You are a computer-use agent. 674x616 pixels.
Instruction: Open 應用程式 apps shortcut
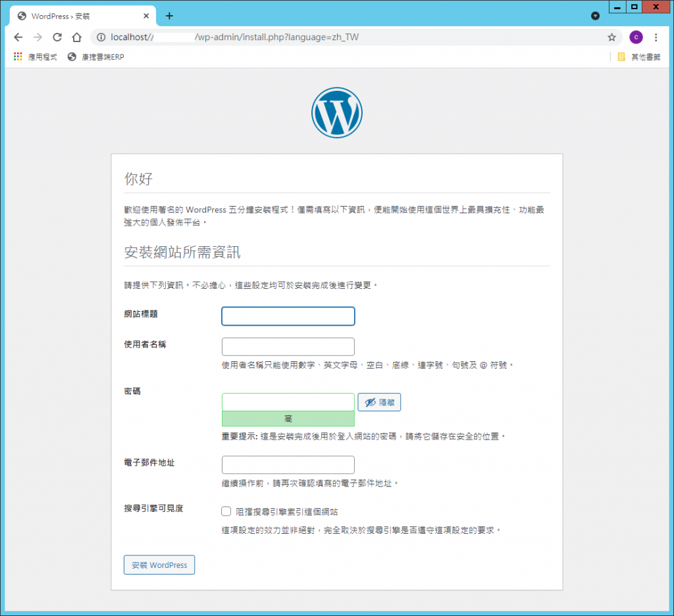pos(36,57)
